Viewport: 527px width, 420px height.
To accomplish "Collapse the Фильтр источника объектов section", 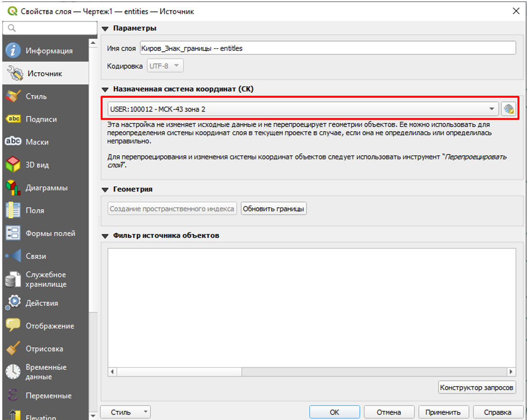I will click(x=106, y=236).
